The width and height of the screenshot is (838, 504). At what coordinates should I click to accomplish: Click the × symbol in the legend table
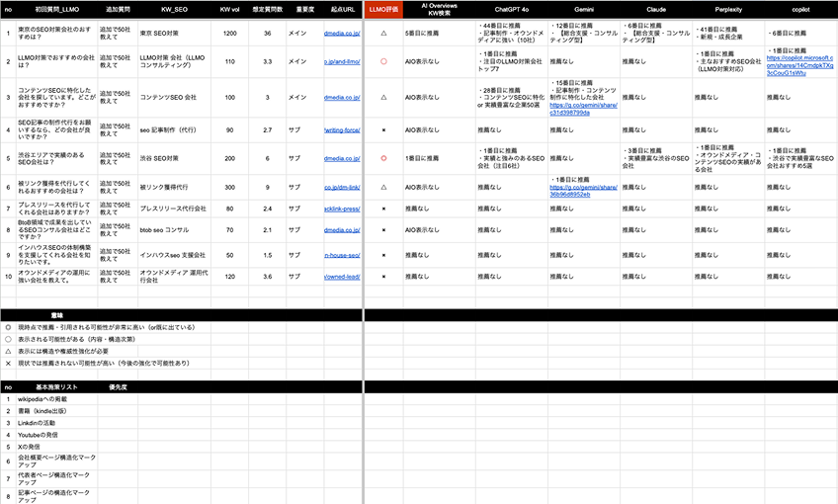pos(8,363)
